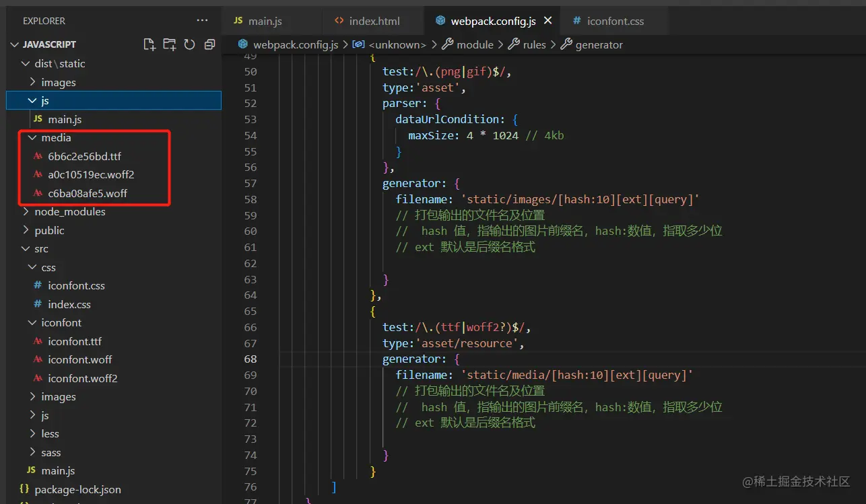Image resolution: width=866 pixels, height=504 pixels.
Task: Collapse all folders in Explorer
Action: (x=209, y=44)
